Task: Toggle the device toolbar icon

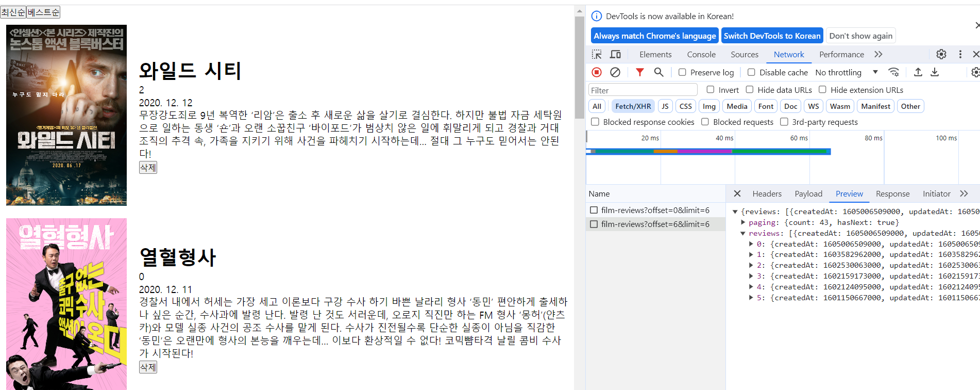Action: (615, 54)
